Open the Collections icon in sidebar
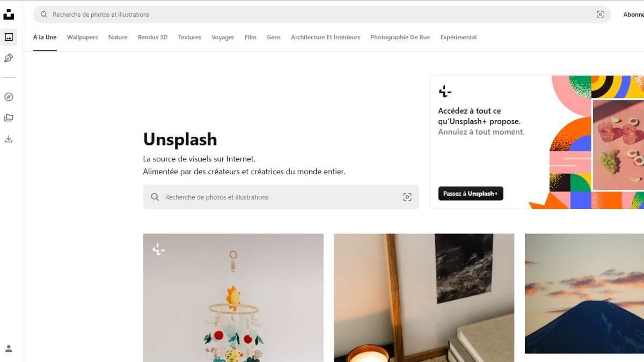Image resolution: width=644 pixels, height=362 pixels. [9, 118]
